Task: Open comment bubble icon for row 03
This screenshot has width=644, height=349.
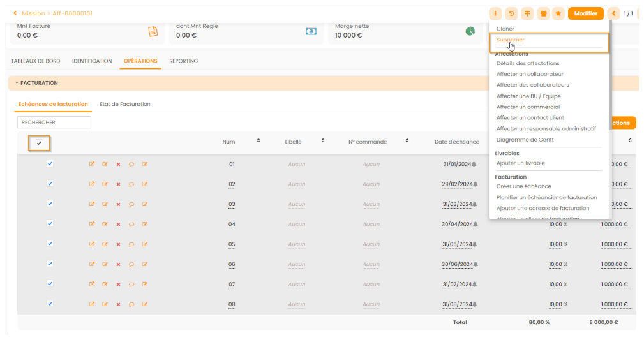Action: (x=131, y=205)
